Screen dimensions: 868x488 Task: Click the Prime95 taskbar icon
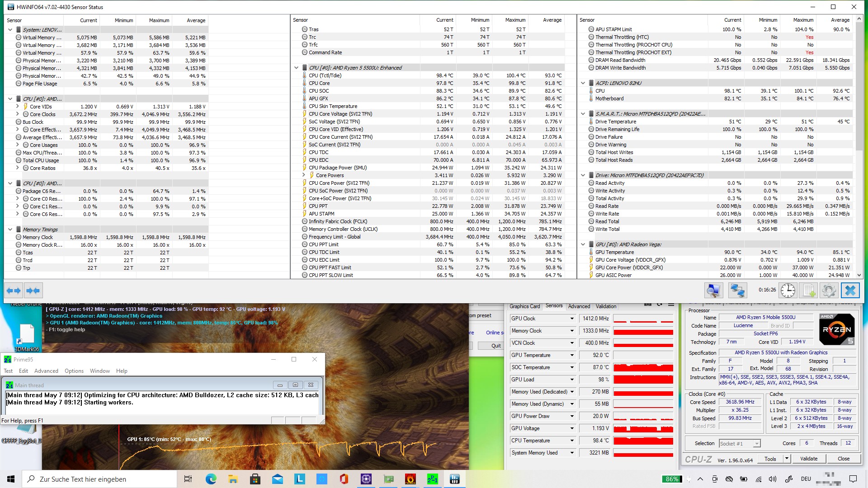432,479
